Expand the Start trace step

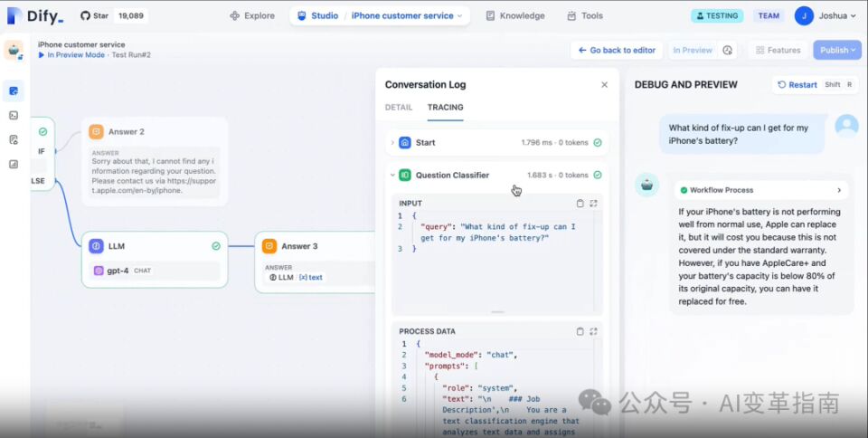pos(392,143)
